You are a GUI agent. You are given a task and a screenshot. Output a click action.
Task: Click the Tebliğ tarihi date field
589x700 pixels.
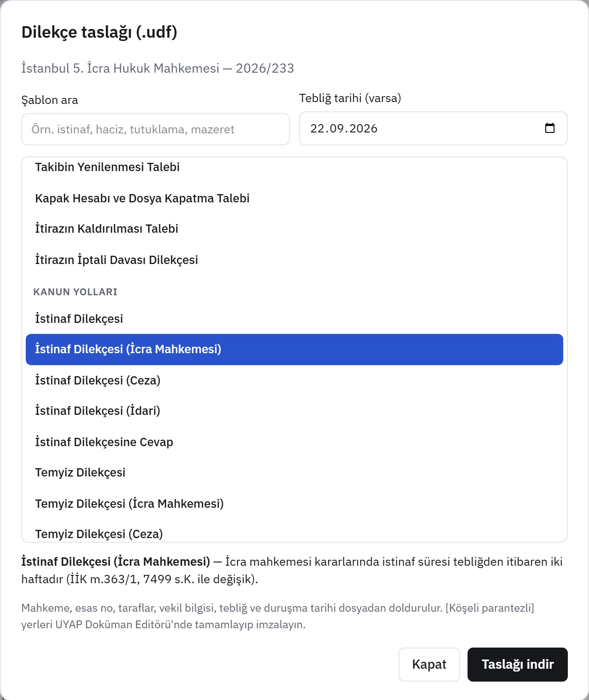[433, 128]
